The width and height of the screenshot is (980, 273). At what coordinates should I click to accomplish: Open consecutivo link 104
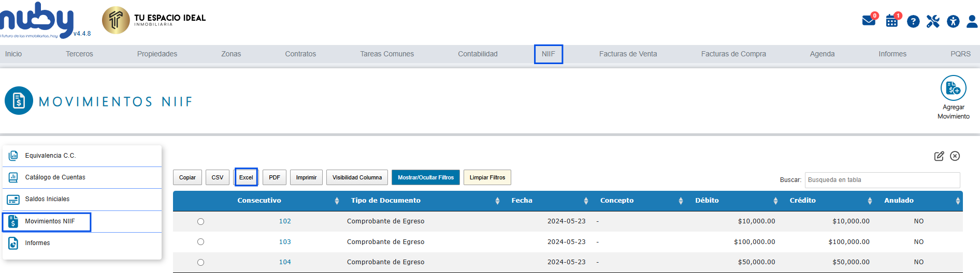[x=285, y=262]
